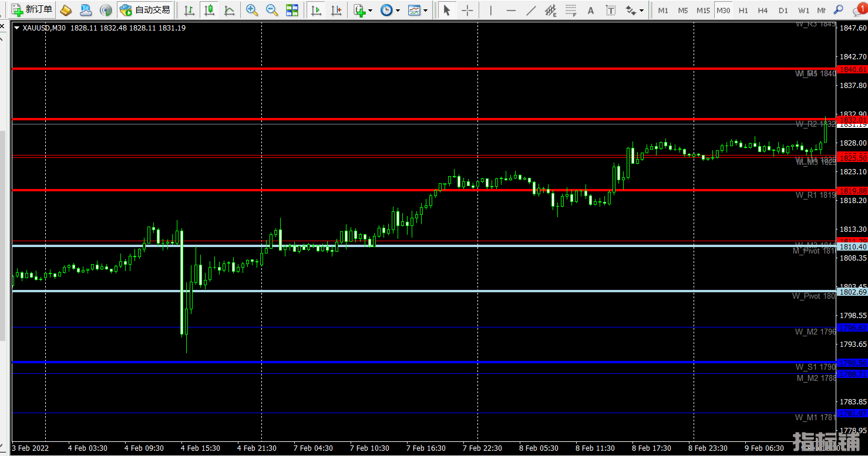Select the crosshair tool
The height and width of the screenshot is (456, 868).
(467, 10)
